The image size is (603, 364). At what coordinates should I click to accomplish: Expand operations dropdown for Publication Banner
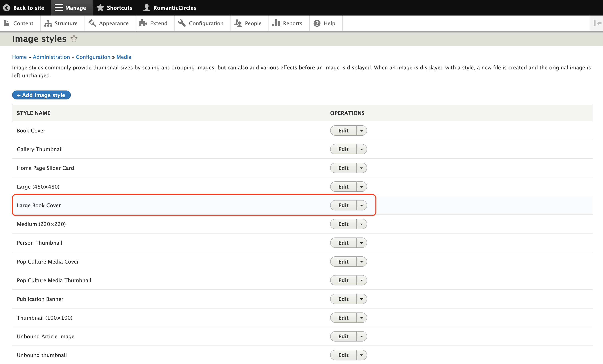tap(361, 299)
